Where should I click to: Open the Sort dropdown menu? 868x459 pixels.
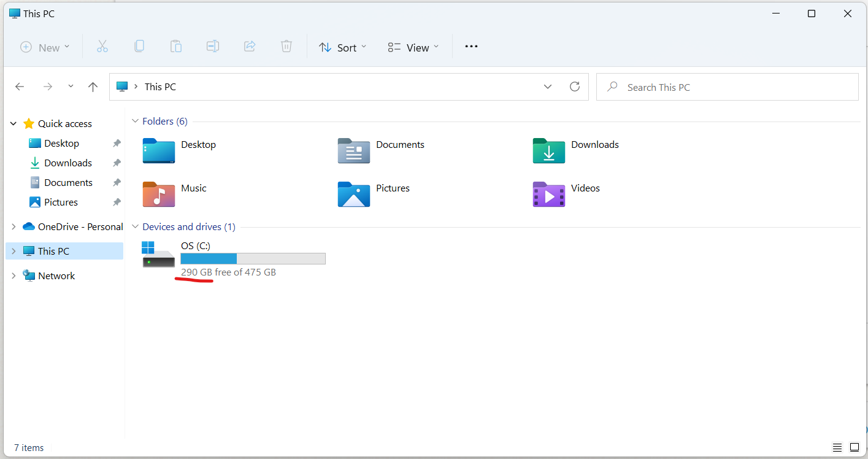tap(342, 47)
